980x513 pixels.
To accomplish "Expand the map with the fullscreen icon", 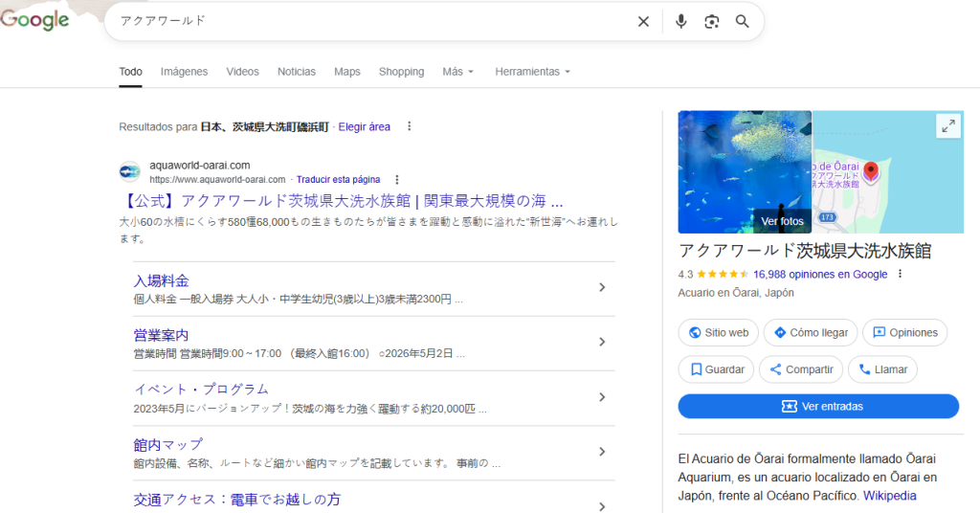I will point(947,126).
